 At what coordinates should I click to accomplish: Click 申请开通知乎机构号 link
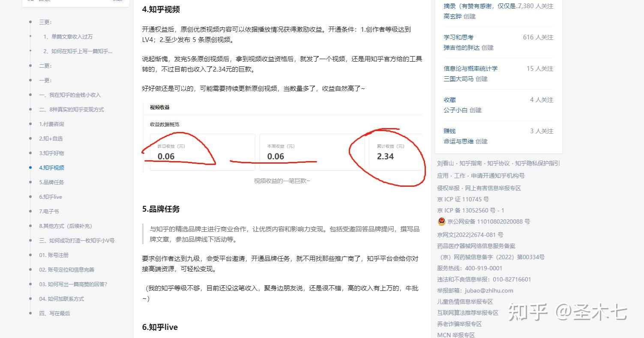click(x=497, y=176)
